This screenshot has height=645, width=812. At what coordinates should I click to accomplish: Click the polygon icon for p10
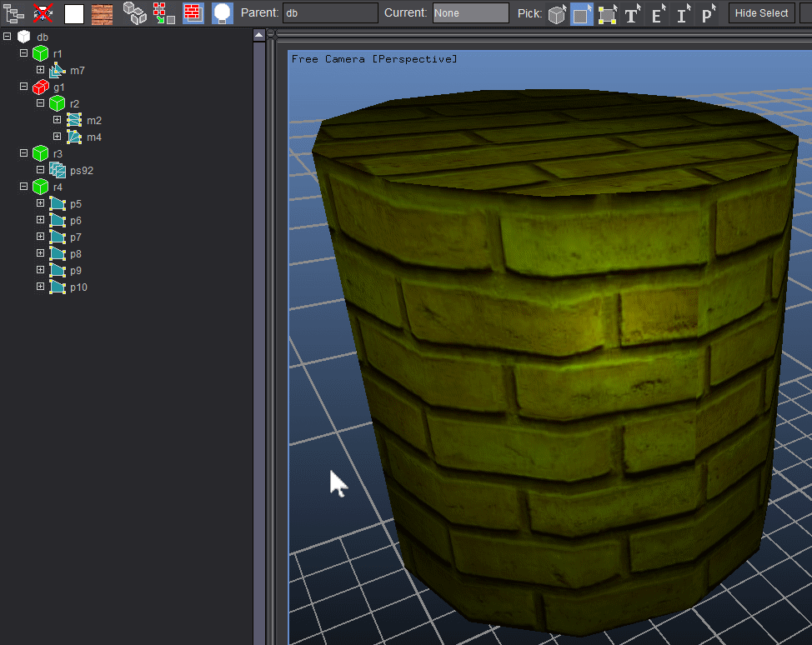(x=57, y=287)
